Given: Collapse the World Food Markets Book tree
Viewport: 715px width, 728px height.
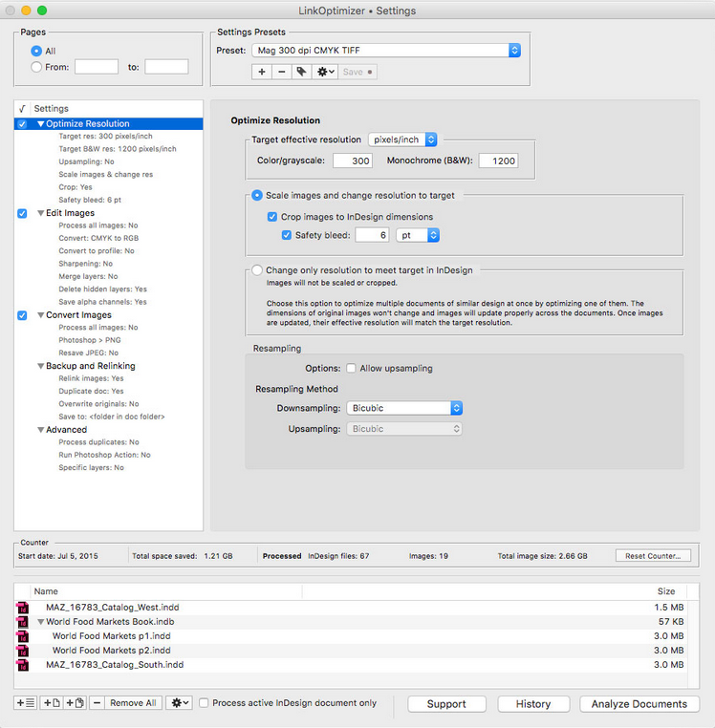Looking at the screenshot, I should [40, 622].
